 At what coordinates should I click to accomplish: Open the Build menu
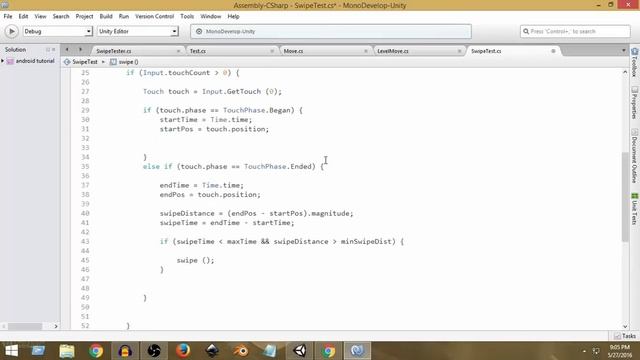pyautogui.click(x=106, y=16)
